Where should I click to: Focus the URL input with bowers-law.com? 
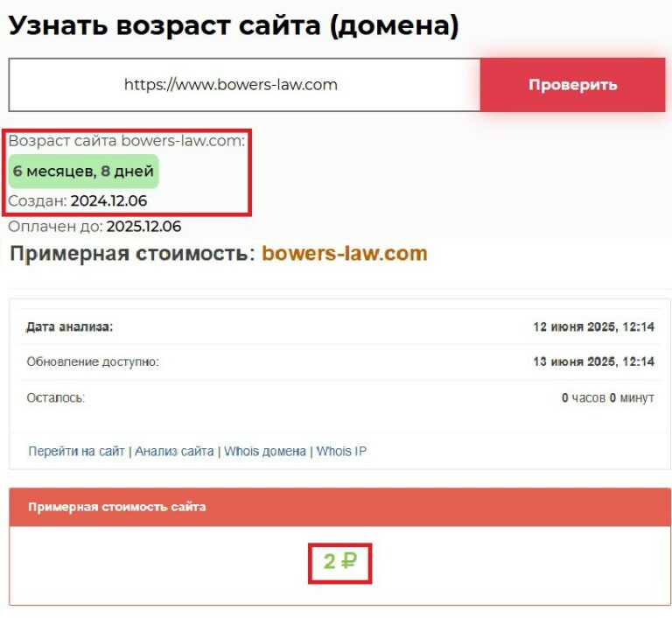pyautogui.click(x=244, y=85)
